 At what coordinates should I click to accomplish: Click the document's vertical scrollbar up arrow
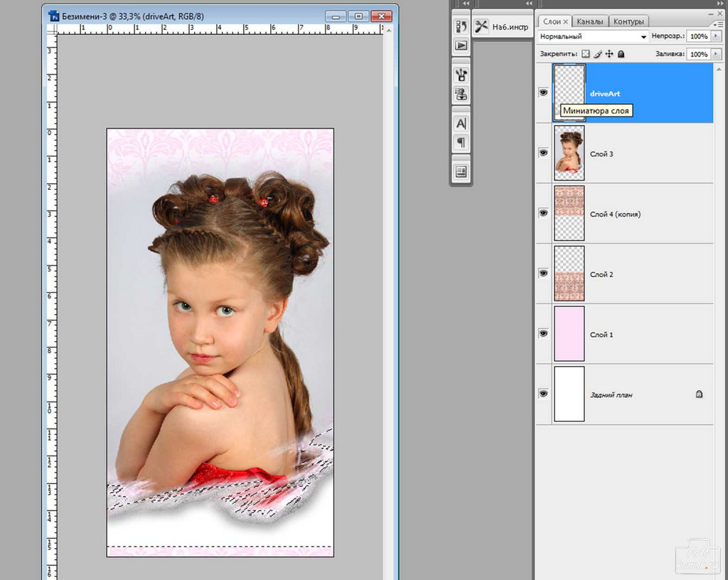[x=389, y=30]
